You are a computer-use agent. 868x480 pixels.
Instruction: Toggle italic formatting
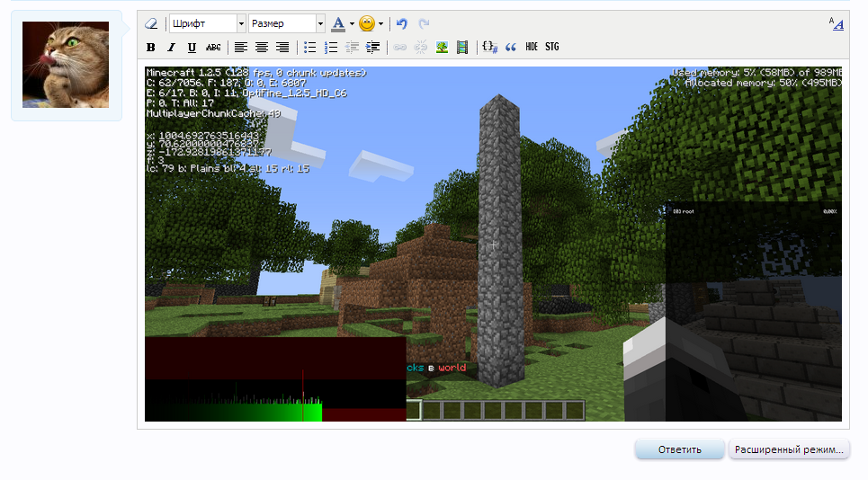(x=171, y=48)
